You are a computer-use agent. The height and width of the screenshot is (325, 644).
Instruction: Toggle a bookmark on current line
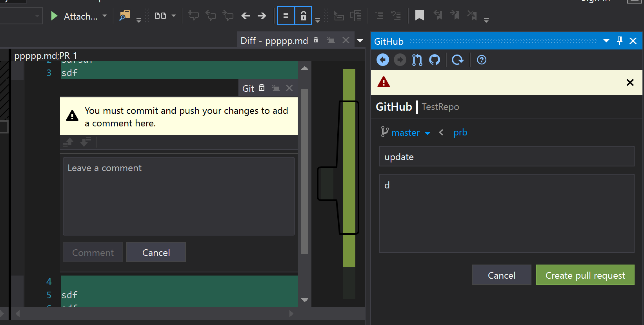[420, 16]
